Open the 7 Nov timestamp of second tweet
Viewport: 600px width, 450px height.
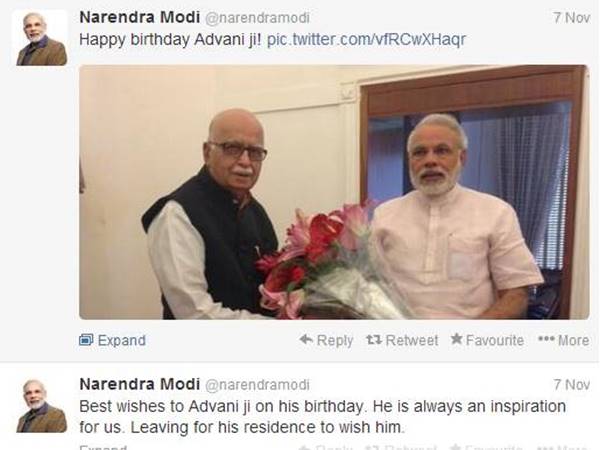tap(571, 385)
